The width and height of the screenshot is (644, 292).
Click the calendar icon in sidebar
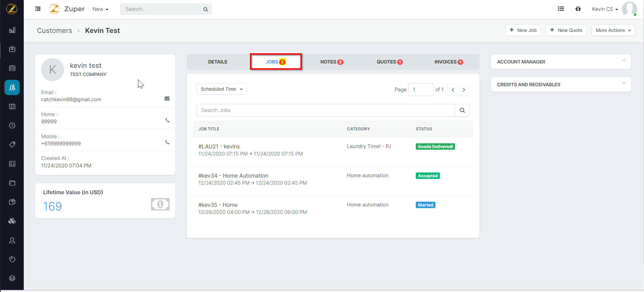(x=12, y=68)
